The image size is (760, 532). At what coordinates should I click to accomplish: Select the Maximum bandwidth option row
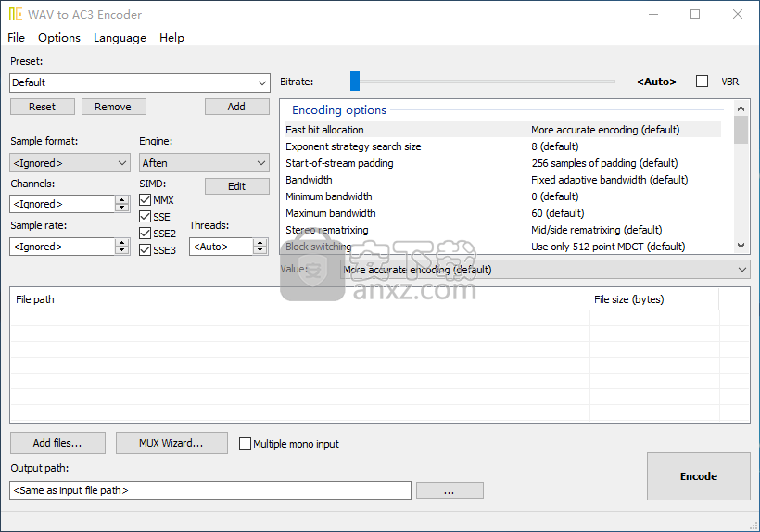coord(502,213)
